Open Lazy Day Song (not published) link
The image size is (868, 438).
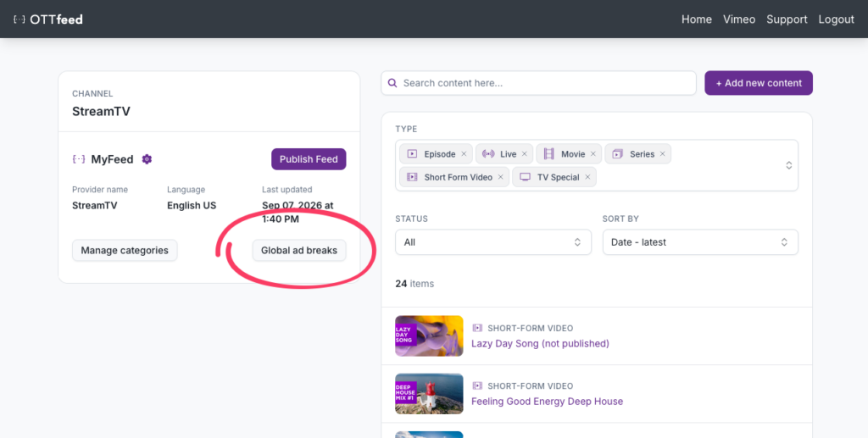click(540, 343)
